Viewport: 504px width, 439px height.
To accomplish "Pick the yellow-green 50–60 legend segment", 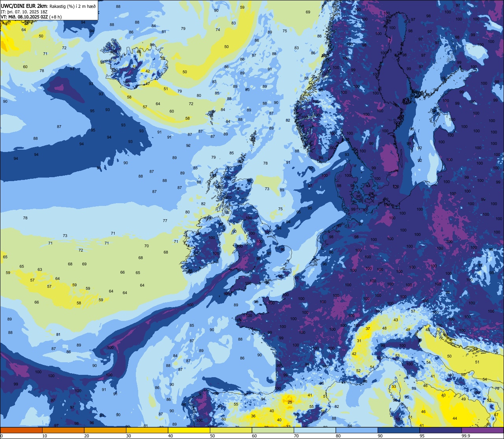I will [231, 430].
